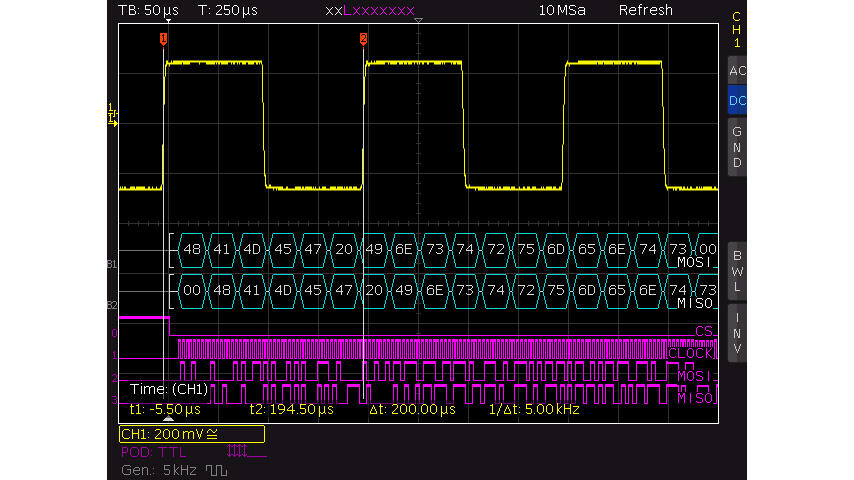Click the generator square wave icon
Viewport: 854px width, 480px height.
pyautogui.click(x=215, y=469)
